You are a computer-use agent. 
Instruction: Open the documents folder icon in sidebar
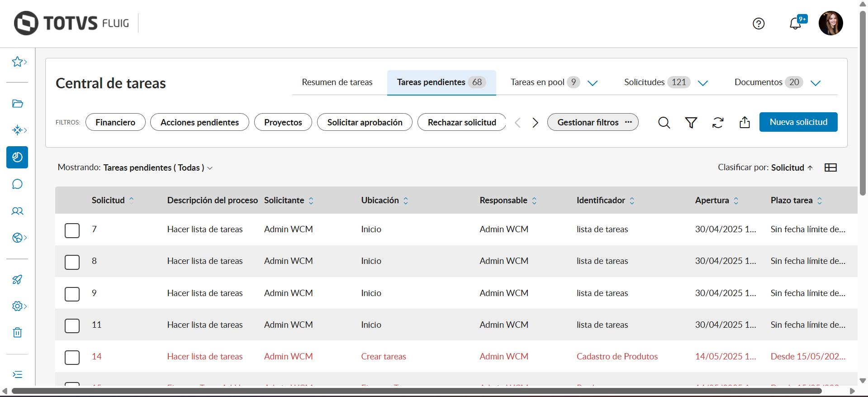17,104
